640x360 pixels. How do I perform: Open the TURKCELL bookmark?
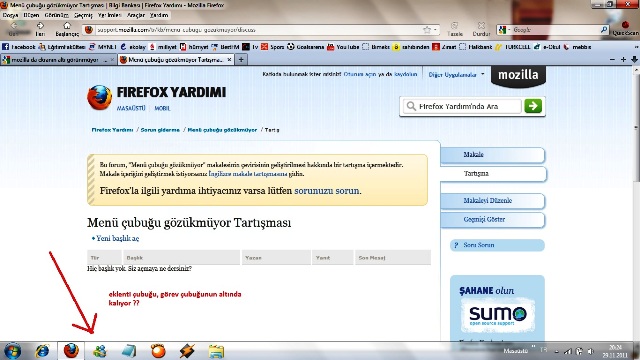coord(513,47)
